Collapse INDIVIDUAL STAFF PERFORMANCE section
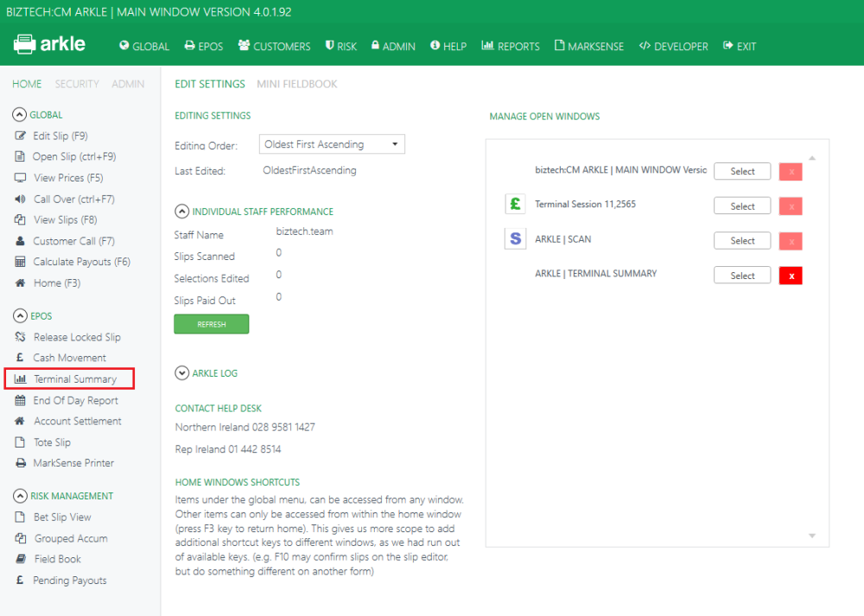Viewport: 864px width, 616px height. point(181,211)
